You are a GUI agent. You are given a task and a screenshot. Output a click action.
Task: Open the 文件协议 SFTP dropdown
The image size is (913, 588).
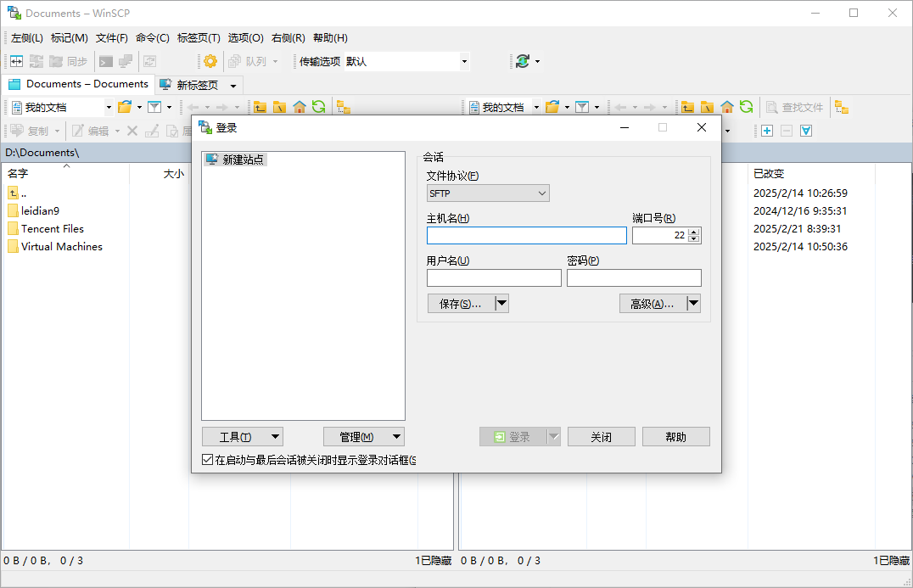(488, 193)
